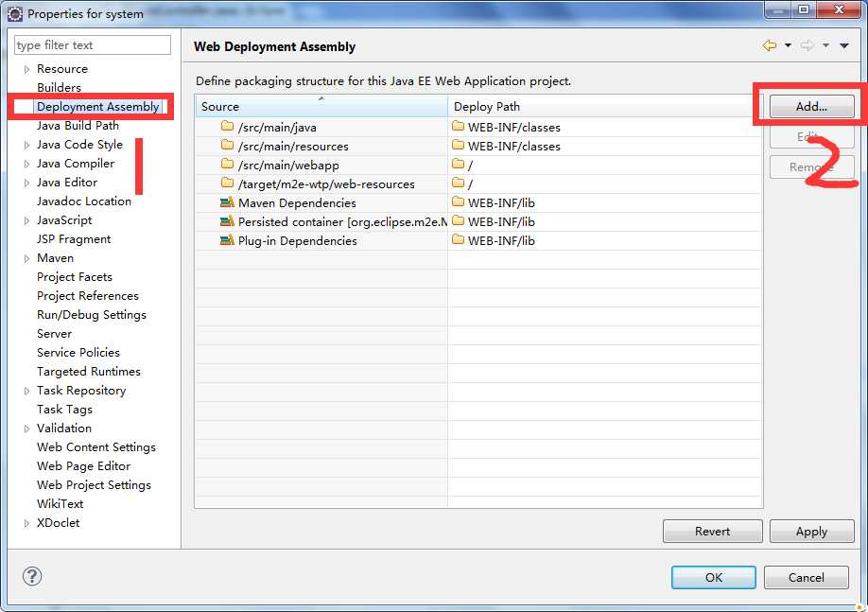Open the Run/Debug Settings page
868x612 pixels.
click(x=92, y=315)
